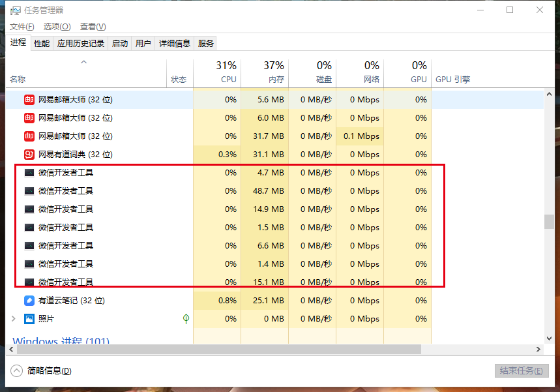Click the horizontal scrollbar left arrow
Viewport: 560px width, 392px height.
11,349
